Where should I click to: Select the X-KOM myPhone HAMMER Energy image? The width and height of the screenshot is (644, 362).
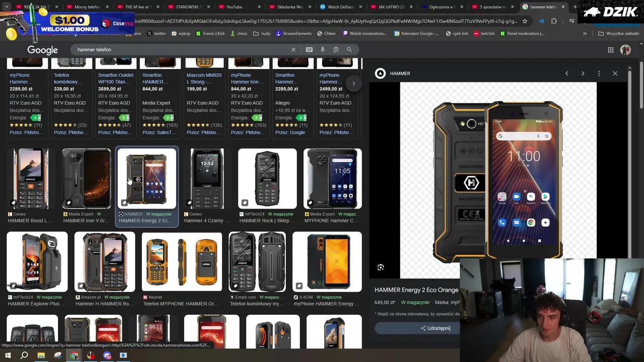[x=327, y=262]
